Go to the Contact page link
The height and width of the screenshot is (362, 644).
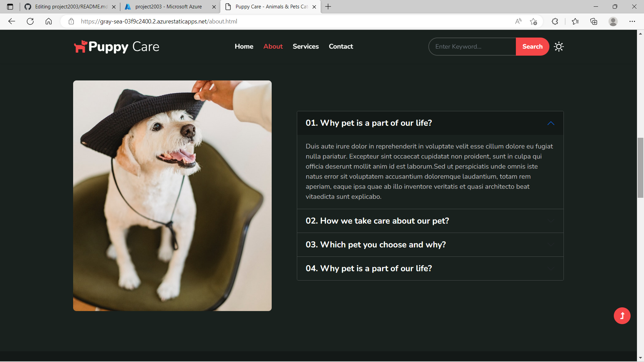click(x=341, y=47)
